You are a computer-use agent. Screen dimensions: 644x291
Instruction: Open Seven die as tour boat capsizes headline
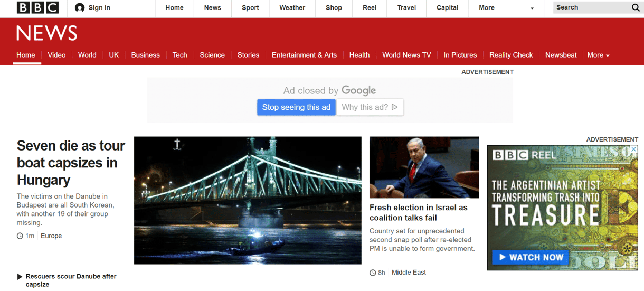(x=71, y=163)
